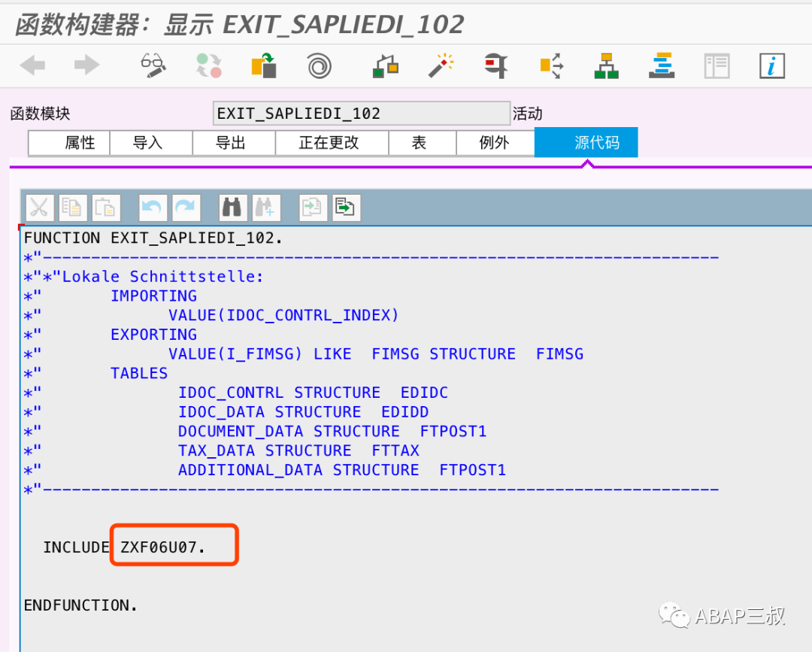This screenshot has width=812, height=652.
Task: Click the forward arrow icon
Action: pos(86,65)
